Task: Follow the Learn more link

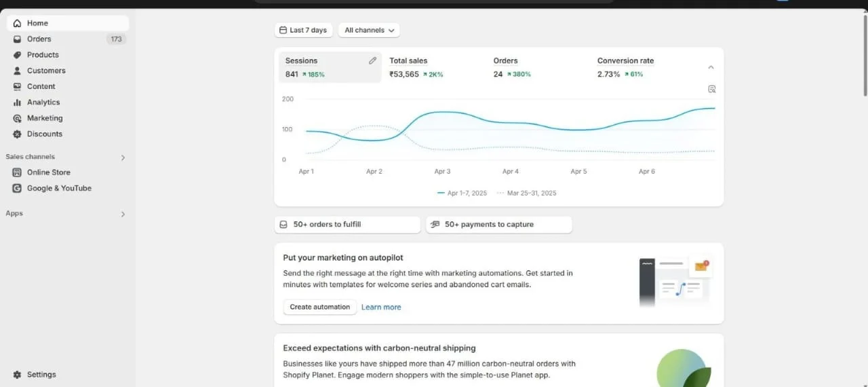Action: (381, 307)
